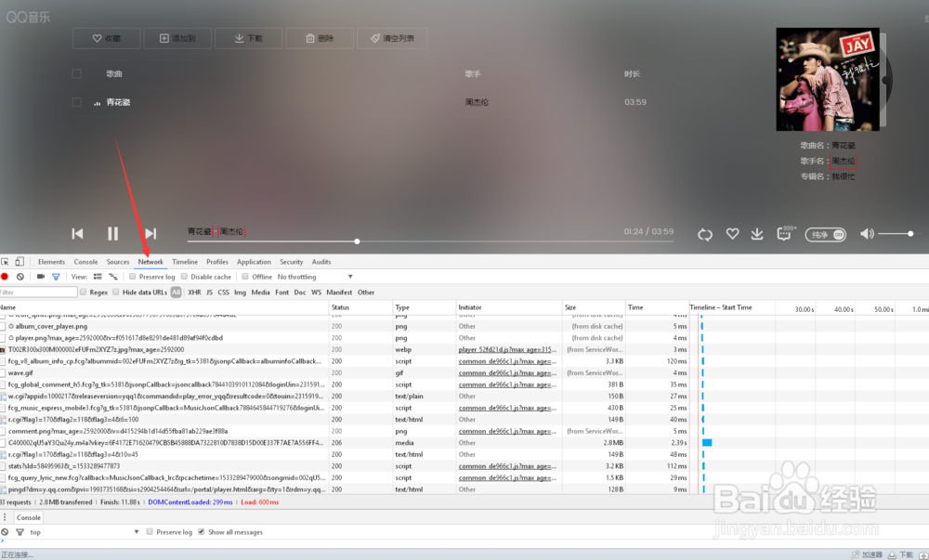
Task: Enable the Regex checkbox
Action: tap(84, 292)
